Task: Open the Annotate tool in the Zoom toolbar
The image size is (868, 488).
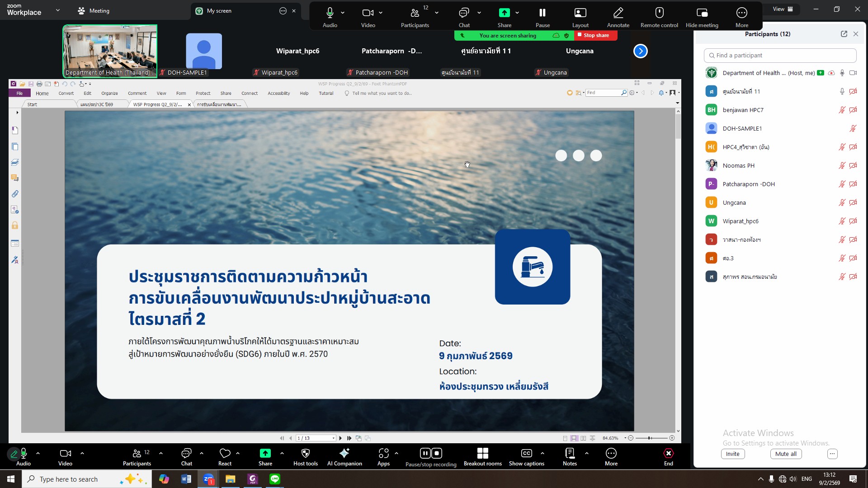Action: tap(618, 13)
